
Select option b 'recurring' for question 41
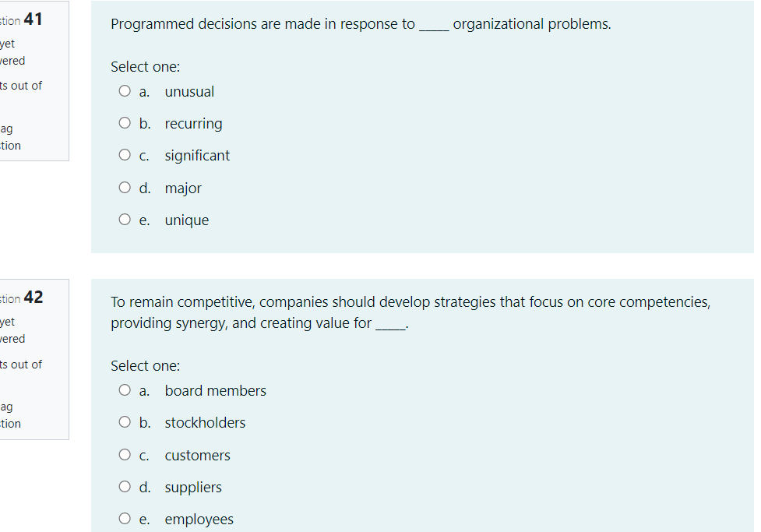click(x=125, y=122)
